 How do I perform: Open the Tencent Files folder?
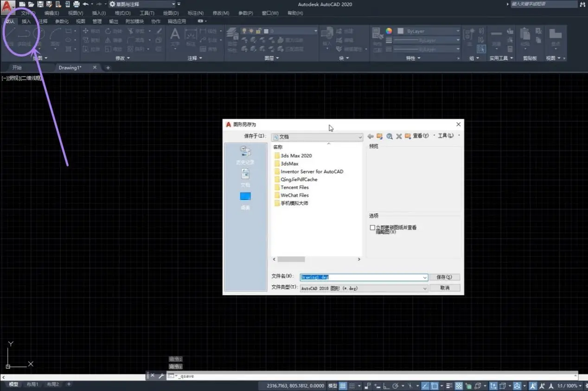pos(294,187)
